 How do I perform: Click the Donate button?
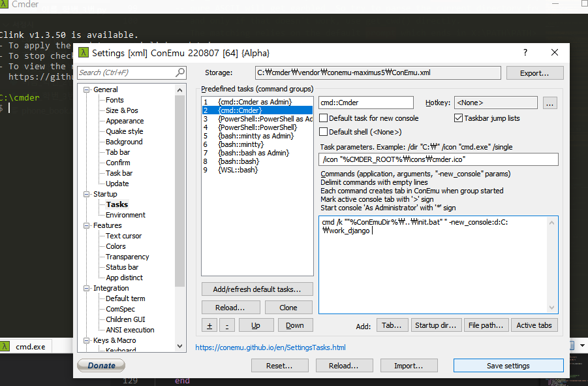point(101,365)
